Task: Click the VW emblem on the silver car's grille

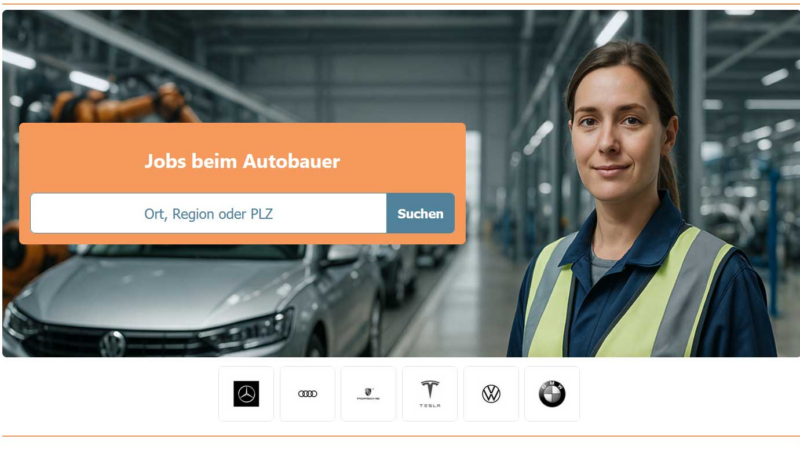Action: [112, 343]
